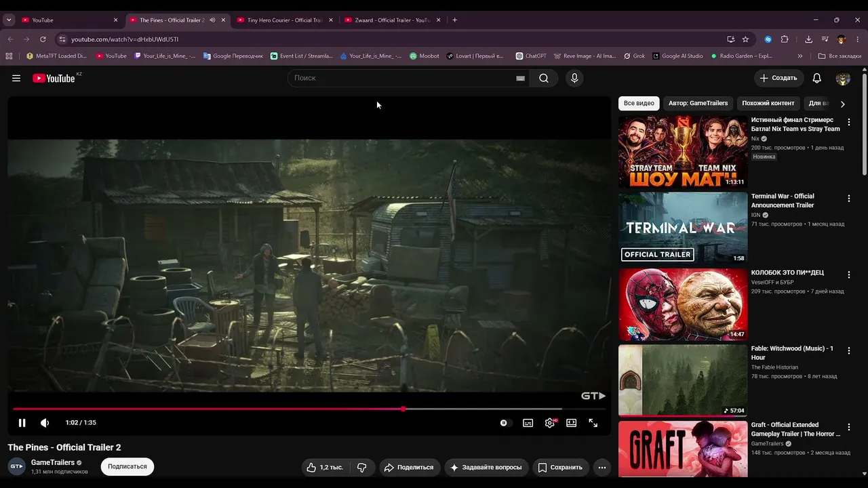Screen dimensions: 868x488
Task: Seek on the video progress bar
Action: [309, 409]
